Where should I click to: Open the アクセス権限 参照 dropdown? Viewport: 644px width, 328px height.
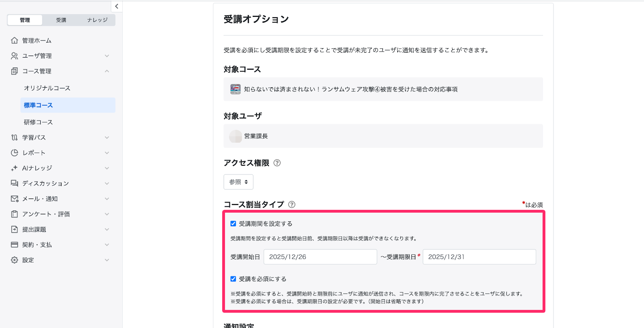pyautogui.click(x=238, y=182)
